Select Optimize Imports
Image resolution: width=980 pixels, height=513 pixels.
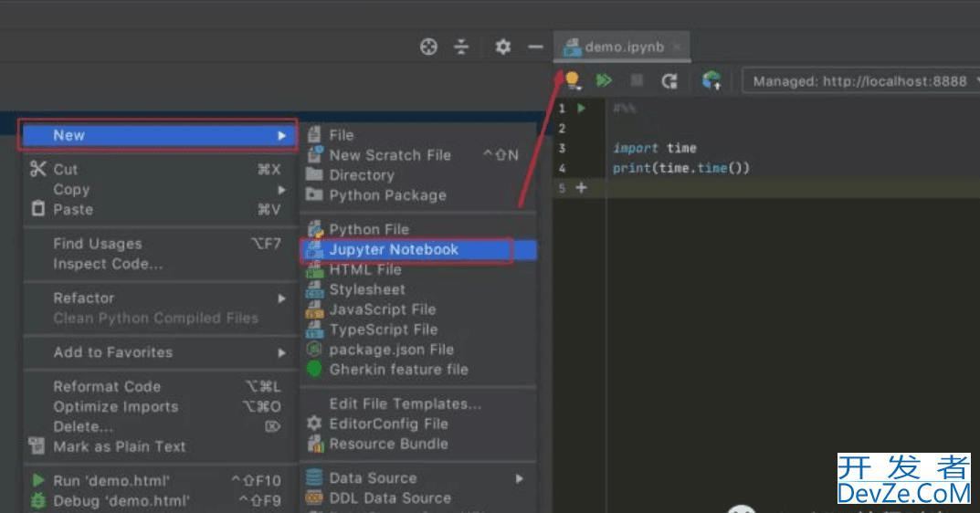(x=158, y=407)
